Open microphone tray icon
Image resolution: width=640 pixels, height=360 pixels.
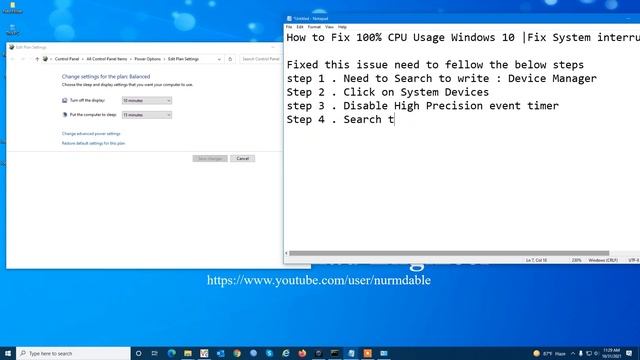pyautogui.click(x=580, y=353)
